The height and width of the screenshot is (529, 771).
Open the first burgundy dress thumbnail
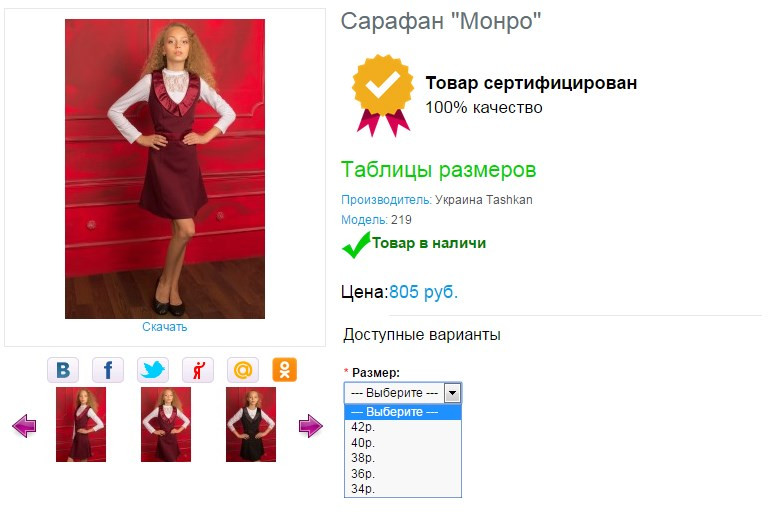click(81, 424)
